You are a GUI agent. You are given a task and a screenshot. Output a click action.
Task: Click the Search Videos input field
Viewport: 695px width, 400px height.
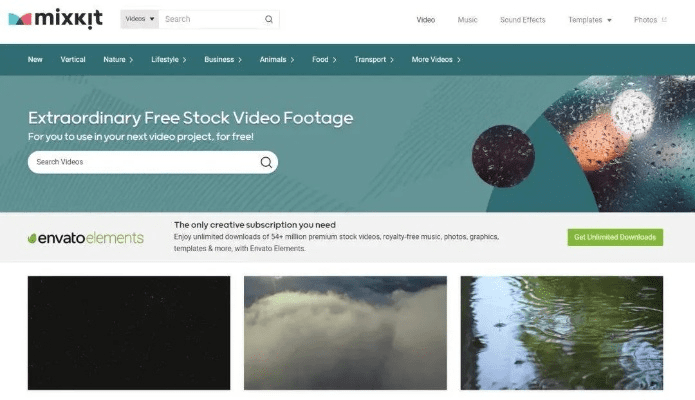144,162
